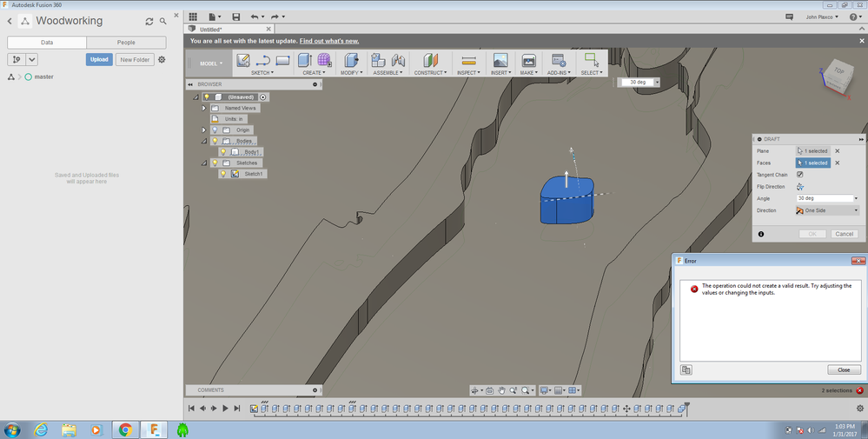Open the CONSTRUCT menu
868x439 pixels.
(x=430, y=72)
